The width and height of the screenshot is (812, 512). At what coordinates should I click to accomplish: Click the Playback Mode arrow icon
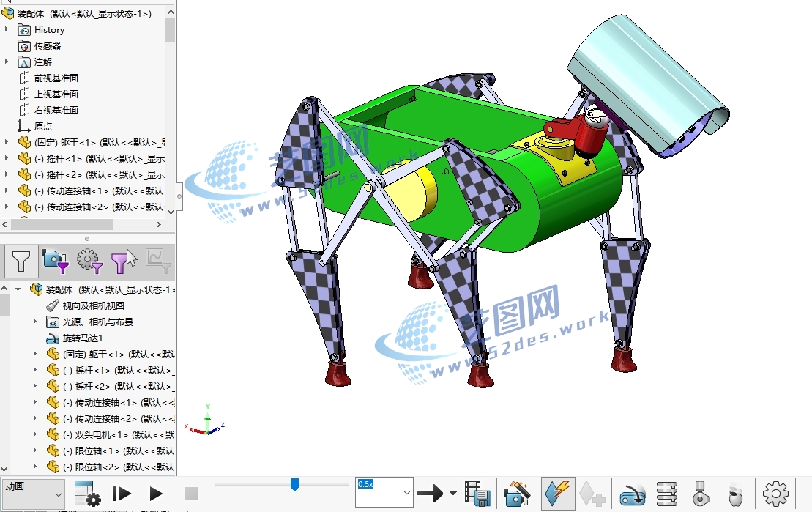pos(430,494)
